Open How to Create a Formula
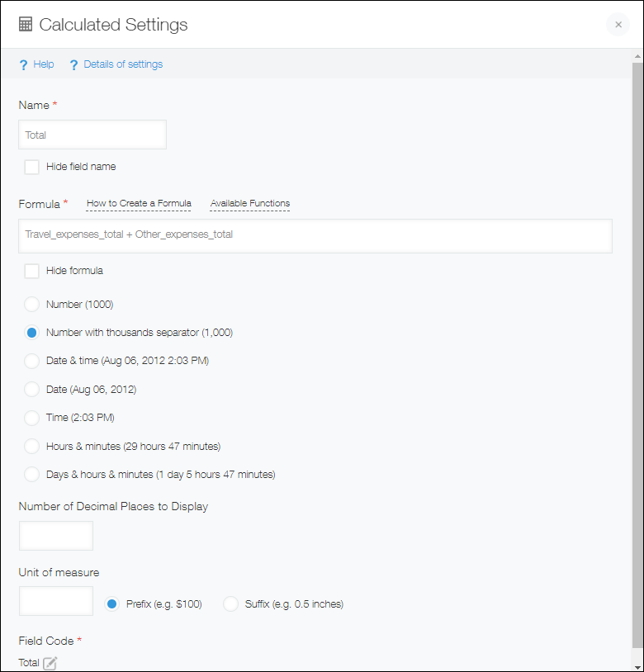 pos(139,203)
